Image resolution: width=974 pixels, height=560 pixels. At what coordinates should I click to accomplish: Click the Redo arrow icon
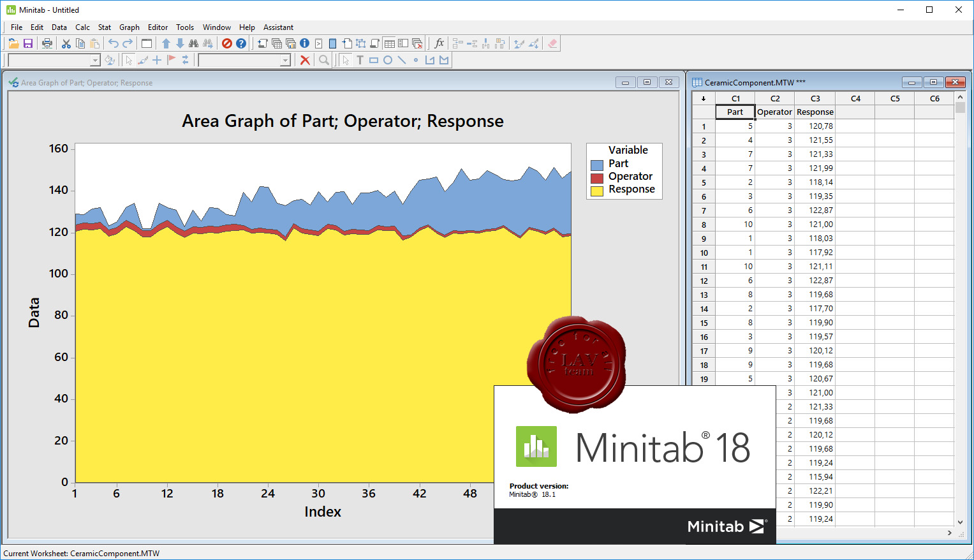click(x=128, y=43)
